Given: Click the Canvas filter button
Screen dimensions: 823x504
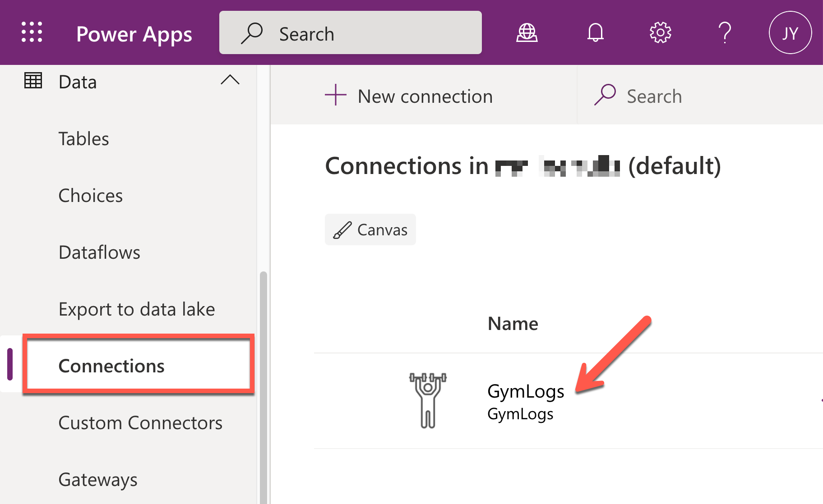Looking at the screenshot, I should 370,230.
